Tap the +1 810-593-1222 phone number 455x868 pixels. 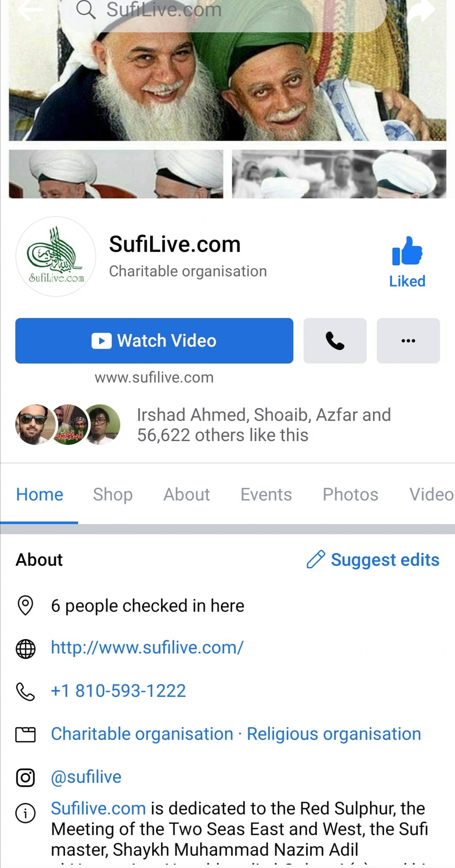[118, 691]
